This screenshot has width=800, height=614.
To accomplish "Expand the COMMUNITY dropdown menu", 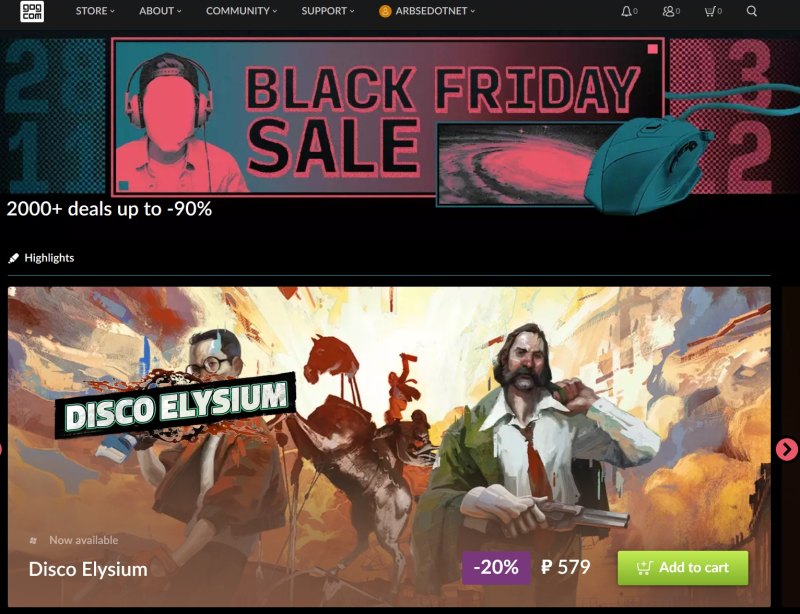I will (x=241, y=11).
